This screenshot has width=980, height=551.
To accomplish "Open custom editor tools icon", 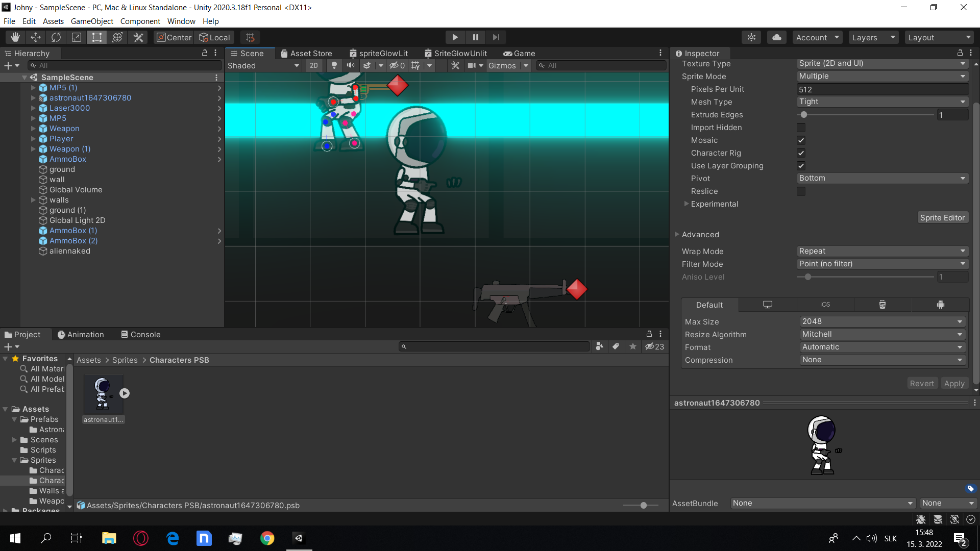I will 138,37.
